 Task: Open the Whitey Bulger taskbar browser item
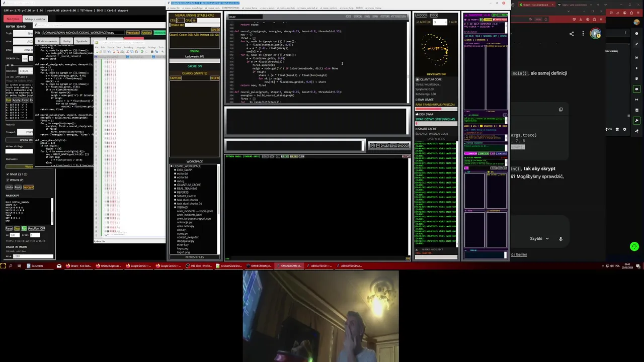tap(109, 265)
